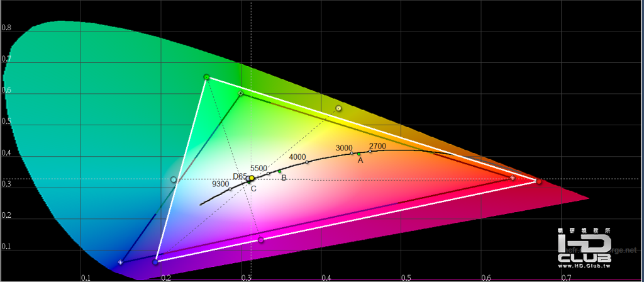The height and width of the screenshot is (282, 644).
Task: Click the 9300 color temperature label
Action: [x=221, y=184]
